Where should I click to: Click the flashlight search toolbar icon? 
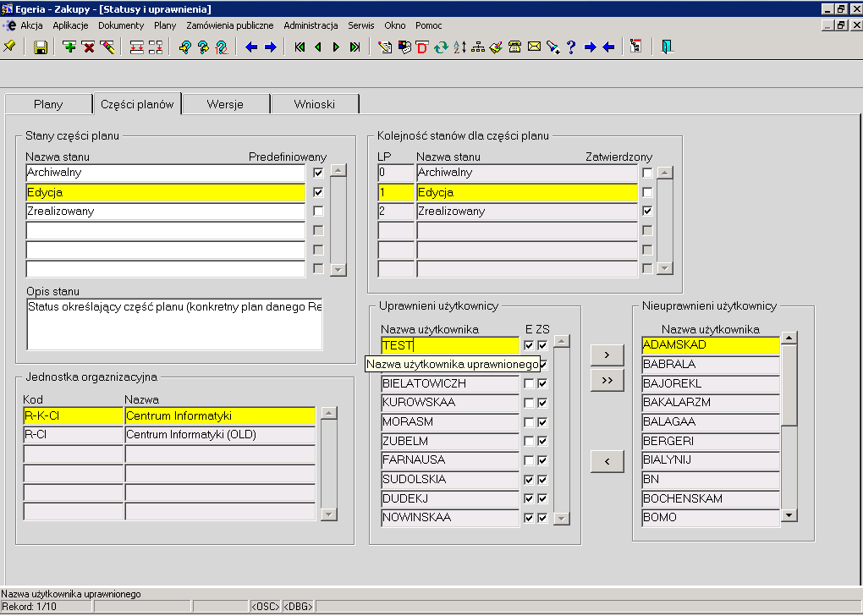pyautogui.click(x=552, y=47)
